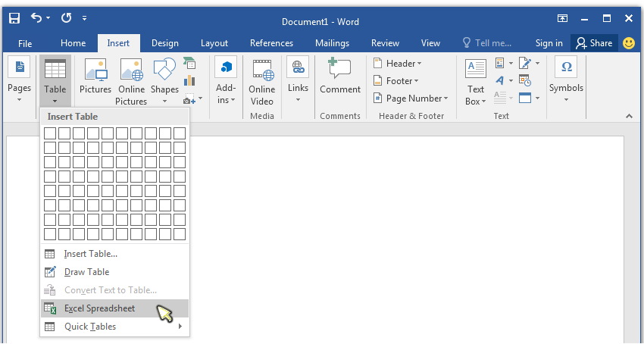Open the File tab
The height and width of the screenshot is (344, 644).
tap(25, 43)
